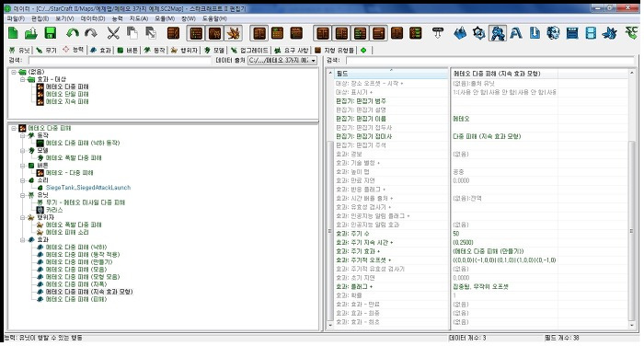
Task: Collapse the 모델 branch
Action: [x=23, y=150]
